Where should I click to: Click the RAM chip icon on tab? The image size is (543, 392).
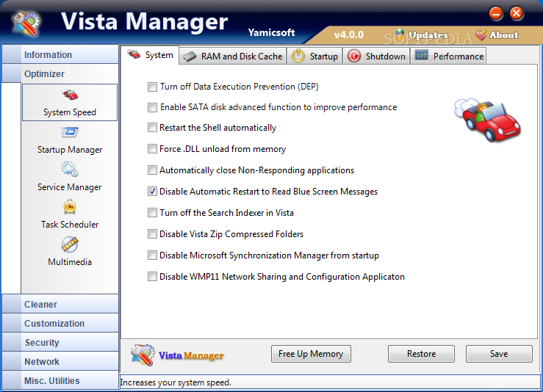point(190,57)
